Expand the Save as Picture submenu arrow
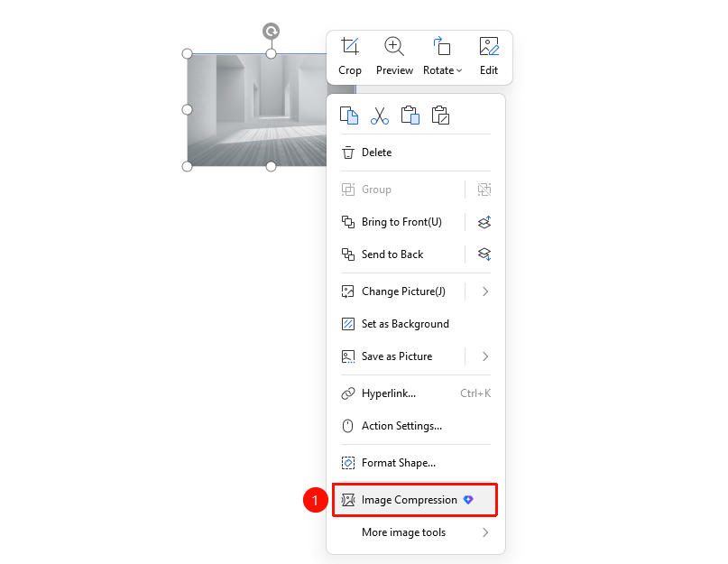Screen dimensions: 728x564 485,356
